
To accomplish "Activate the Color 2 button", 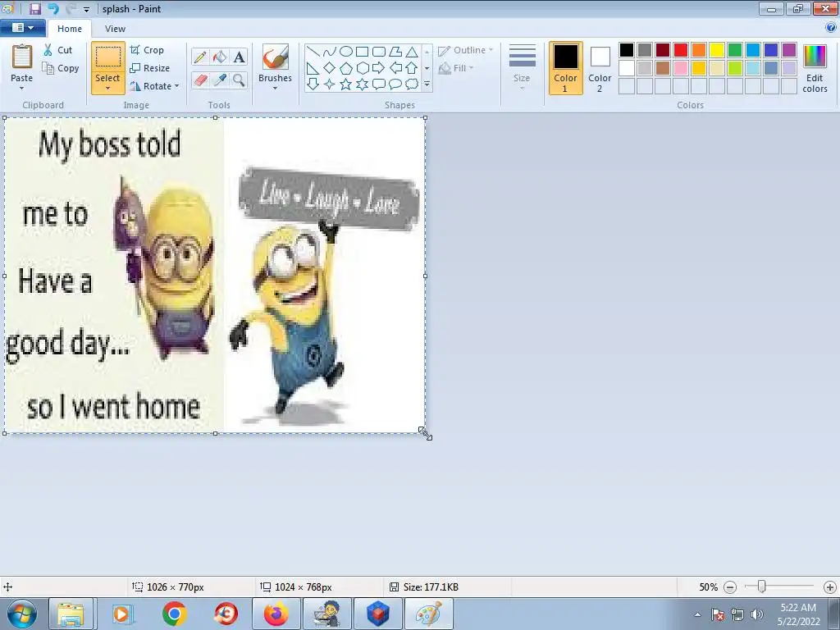I will pos(600,68).
